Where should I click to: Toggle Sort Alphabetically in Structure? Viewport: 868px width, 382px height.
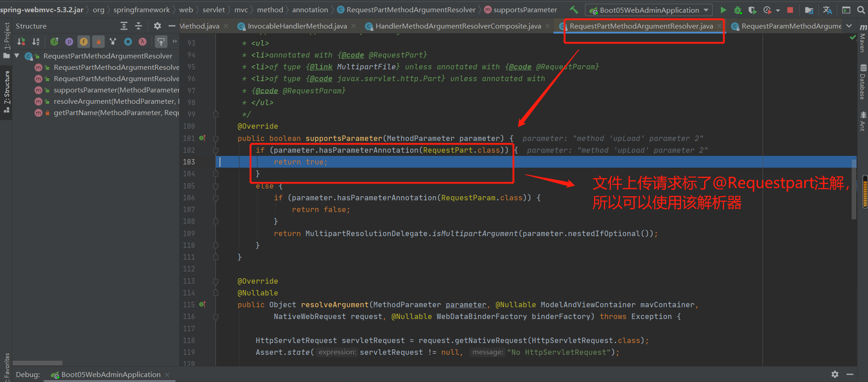(36, 42)
